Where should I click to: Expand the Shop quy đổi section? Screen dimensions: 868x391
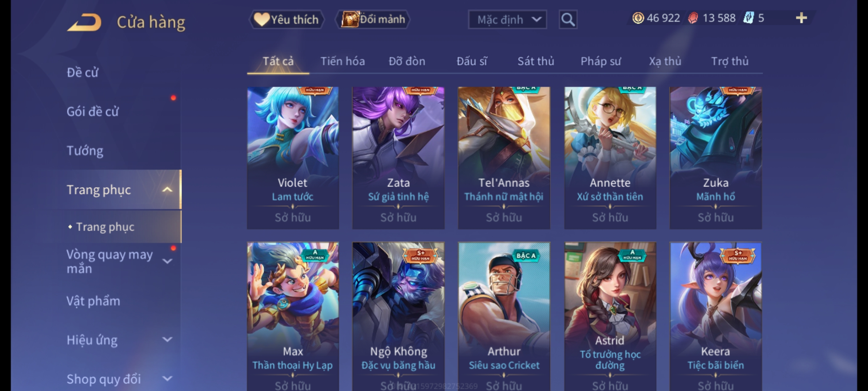coord(167,379)
